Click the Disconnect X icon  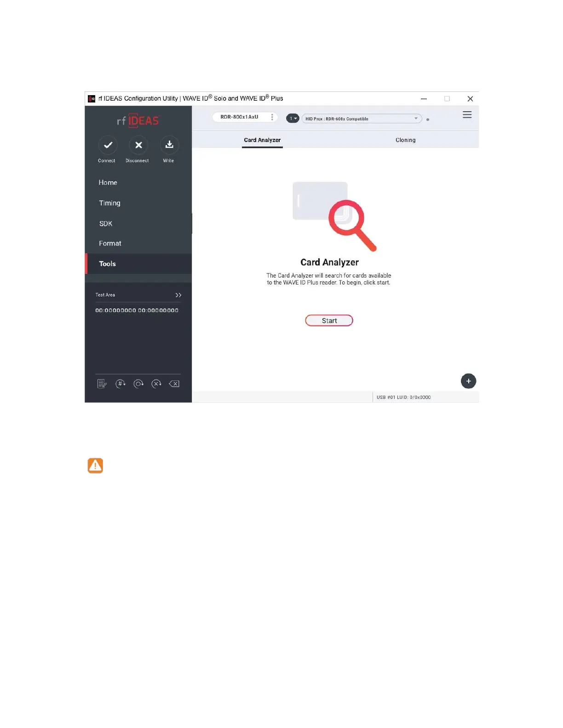138,145
